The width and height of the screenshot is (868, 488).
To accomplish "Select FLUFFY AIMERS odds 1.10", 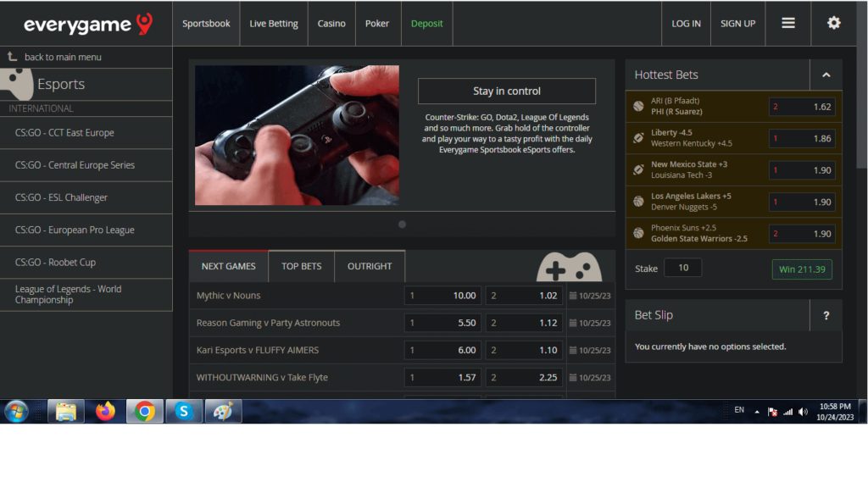I will (x=524, y=350).
